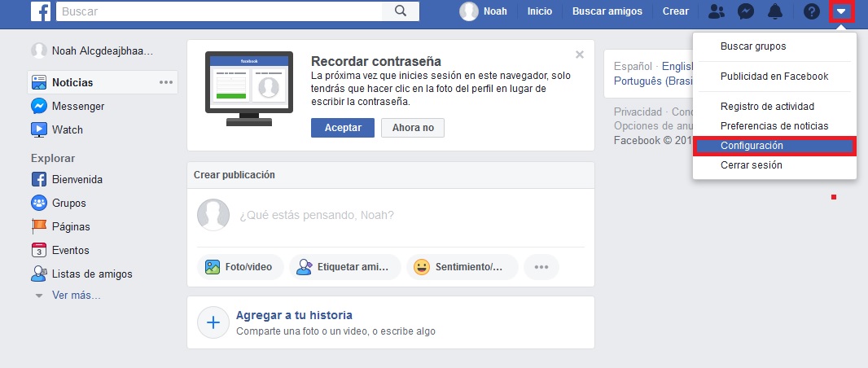
Task: Click the Facebook logo icon
Action: (41, 11)
